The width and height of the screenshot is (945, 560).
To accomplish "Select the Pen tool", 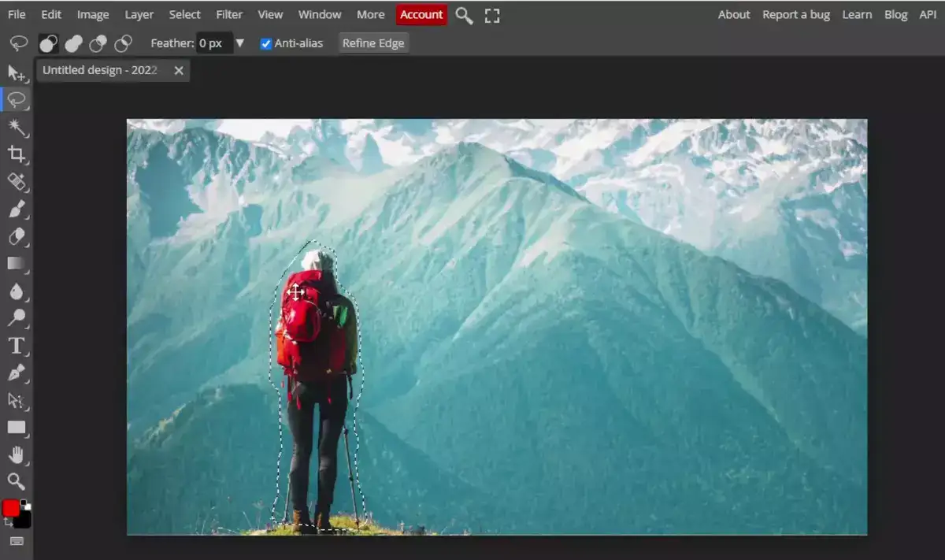I will pyautogui.click(x=17, y=373).
